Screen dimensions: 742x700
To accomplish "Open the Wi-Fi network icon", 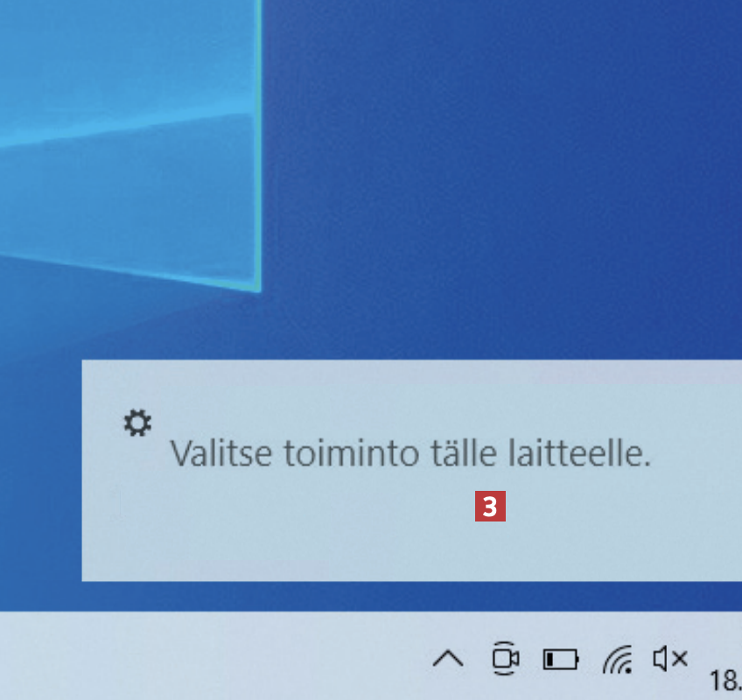I will (x=618, y=659).
